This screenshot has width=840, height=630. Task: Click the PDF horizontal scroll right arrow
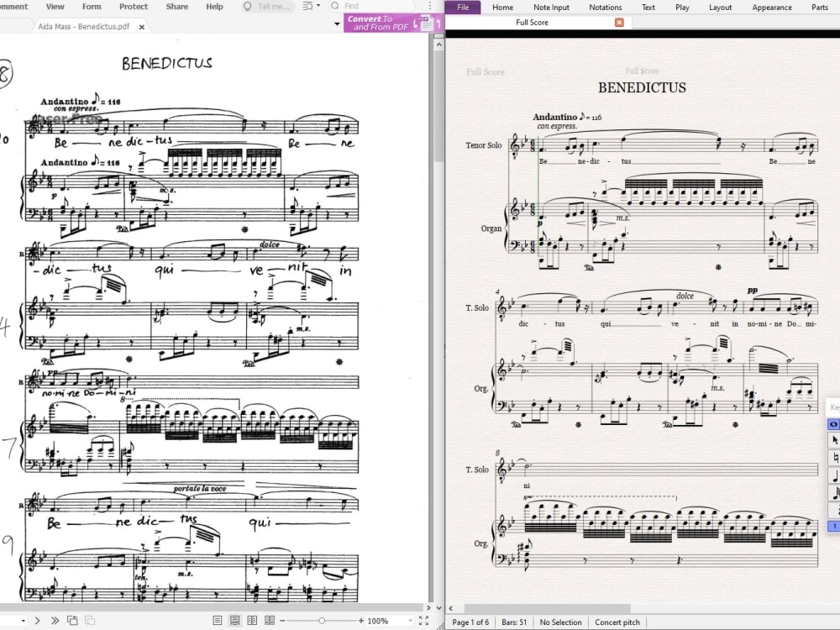click(428, 607)
